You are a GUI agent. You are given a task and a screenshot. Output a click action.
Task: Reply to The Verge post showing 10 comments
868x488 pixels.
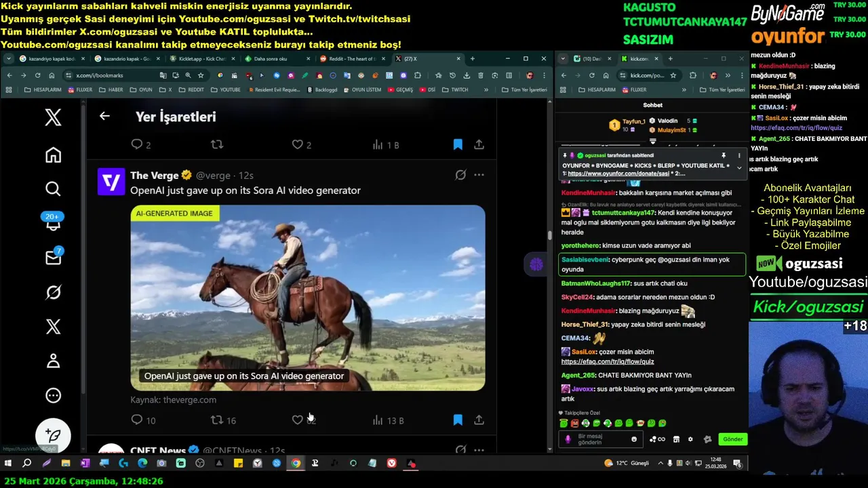143,420
